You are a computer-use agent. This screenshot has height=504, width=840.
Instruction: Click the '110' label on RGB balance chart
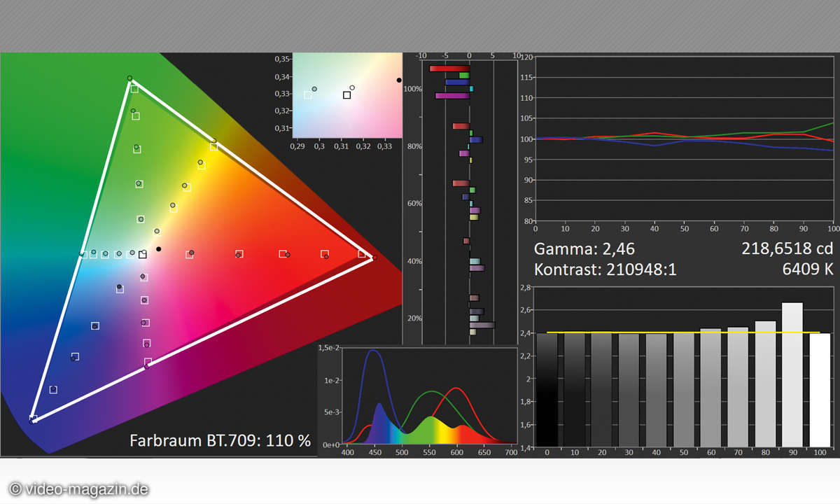pyautogui.click(x=528, y=98)
